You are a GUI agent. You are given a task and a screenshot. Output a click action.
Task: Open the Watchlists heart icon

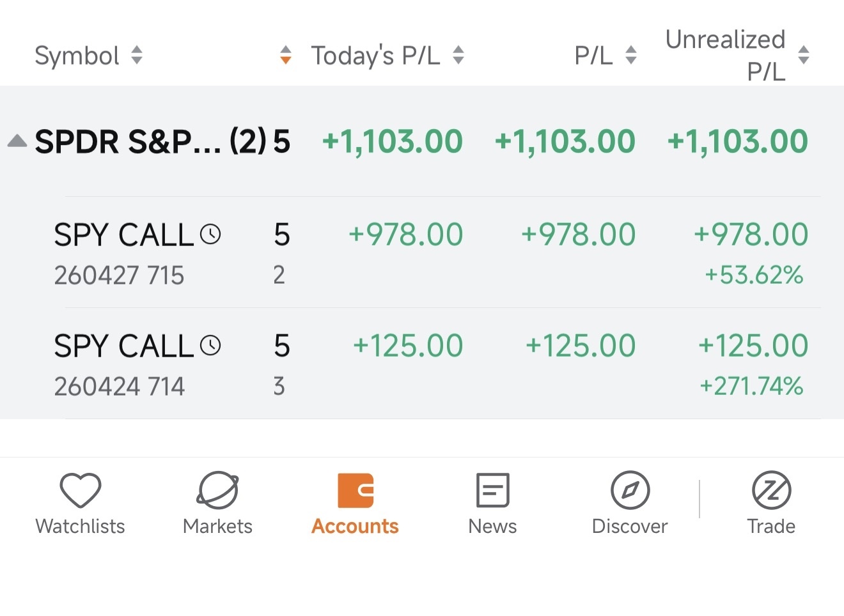pos(81,490)
